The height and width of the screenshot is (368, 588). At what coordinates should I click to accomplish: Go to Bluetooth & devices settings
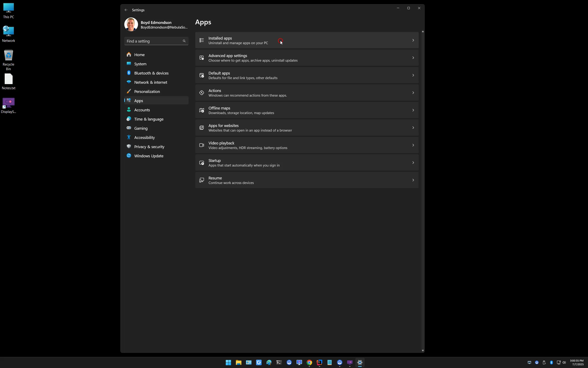click(156, 73)
